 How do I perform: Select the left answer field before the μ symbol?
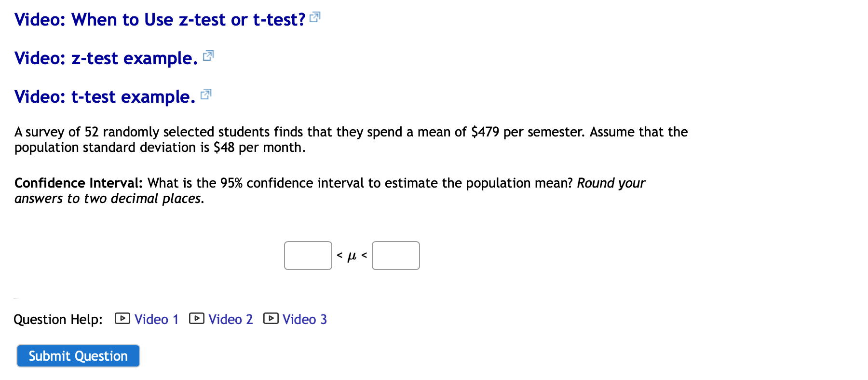point(308,256)
